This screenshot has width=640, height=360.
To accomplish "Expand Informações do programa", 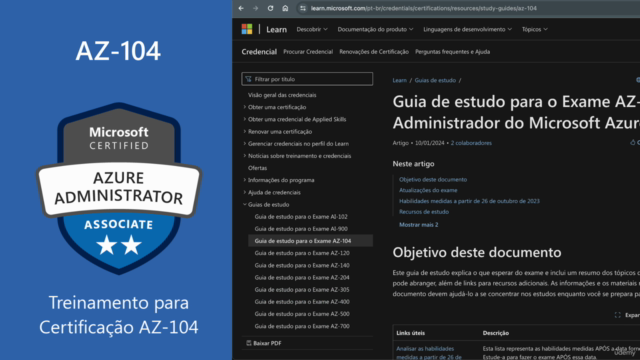I will pyautogui.click(x=281, y=180).
